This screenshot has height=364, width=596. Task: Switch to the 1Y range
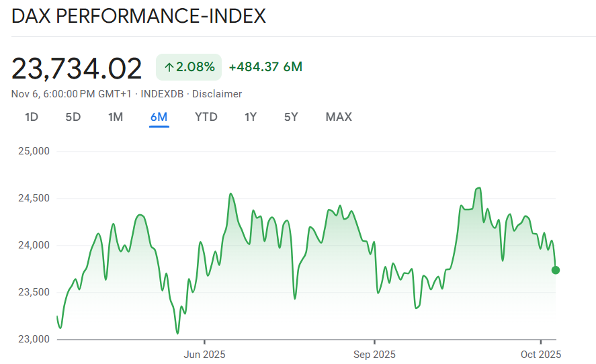[x=251, y=117]
